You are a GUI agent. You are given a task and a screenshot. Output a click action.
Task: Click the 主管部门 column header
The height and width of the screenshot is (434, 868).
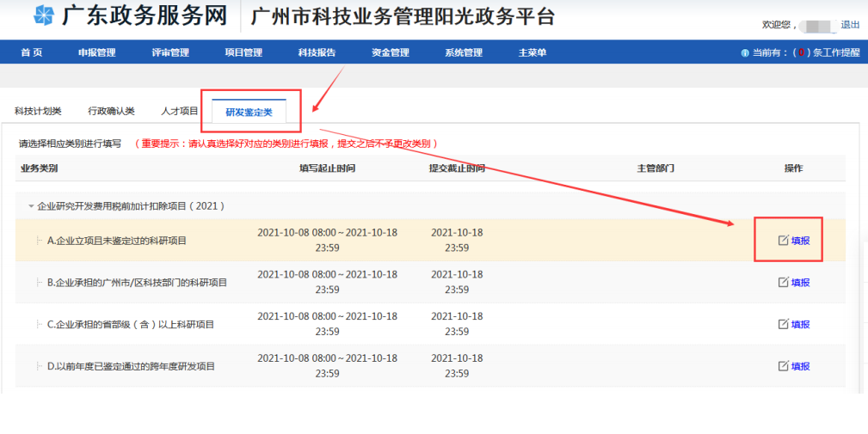(x=656, y=168)
